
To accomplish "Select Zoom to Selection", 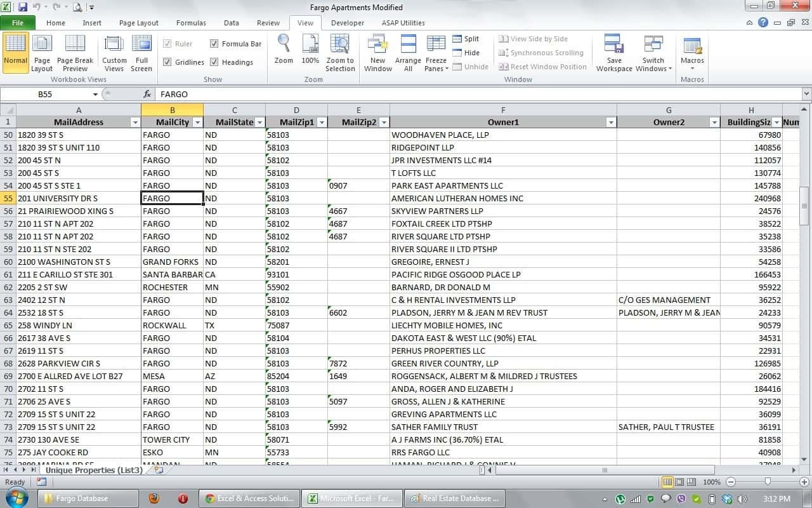I will tap(340, 53).
